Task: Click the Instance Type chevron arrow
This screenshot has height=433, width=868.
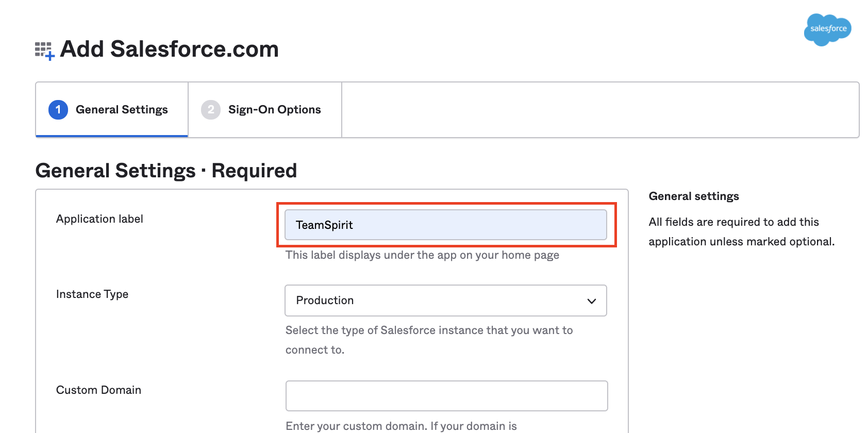Action: coord(591,301)
